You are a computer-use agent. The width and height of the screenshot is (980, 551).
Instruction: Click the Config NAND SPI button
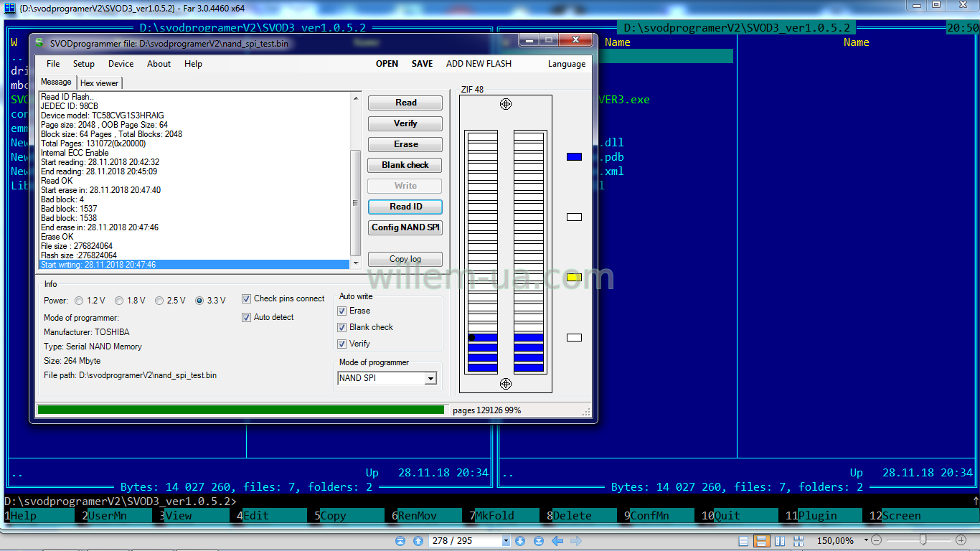(405, 227)
